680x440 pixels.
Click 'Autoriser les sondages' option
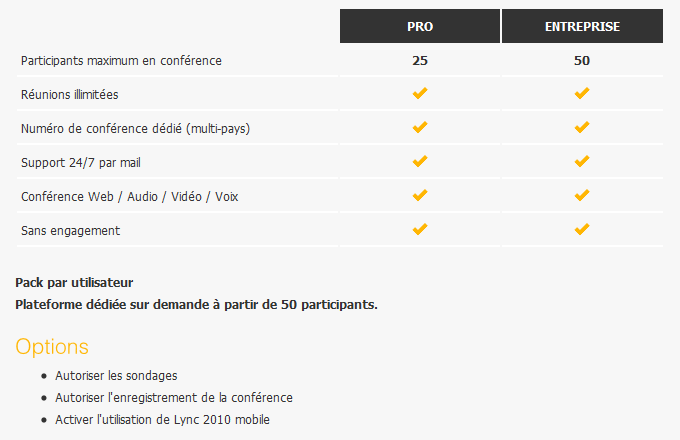point(116,376)
